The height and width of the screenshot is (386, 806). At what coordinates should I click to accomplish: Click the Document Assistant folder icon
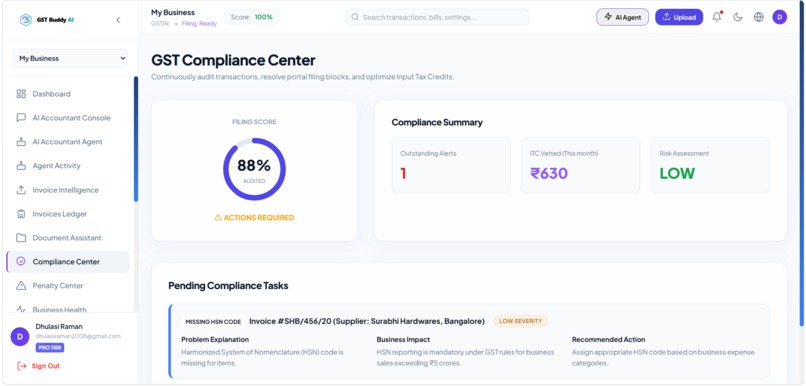tap(21, 237)
